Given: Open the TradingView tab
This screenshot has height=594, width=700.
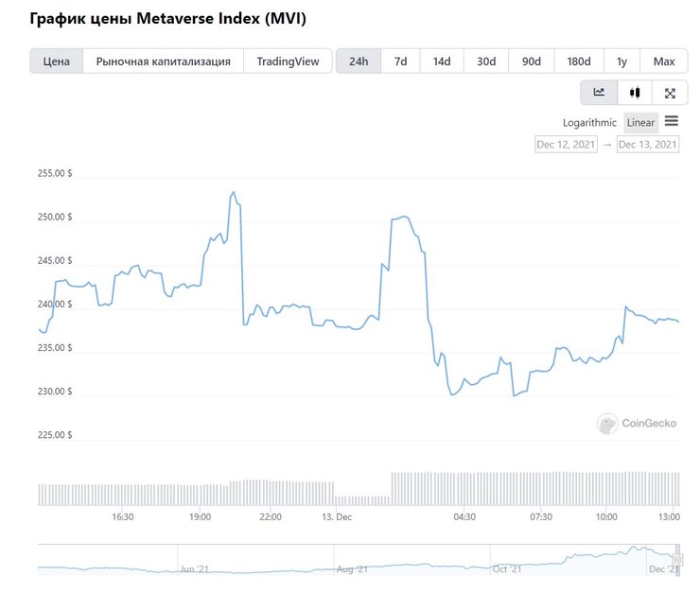Looking at the screenshot, I should [x=288, y=61].
